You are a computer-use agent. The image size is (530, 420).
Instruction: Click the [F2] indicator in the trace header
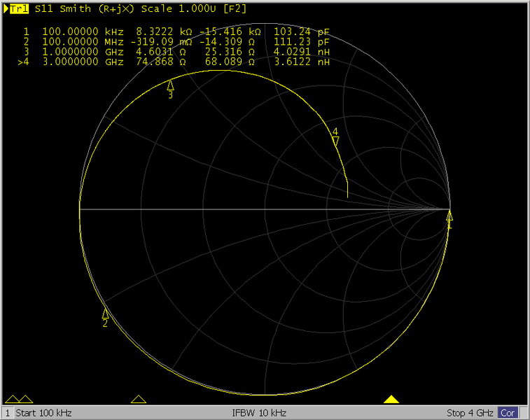point(235,9)
